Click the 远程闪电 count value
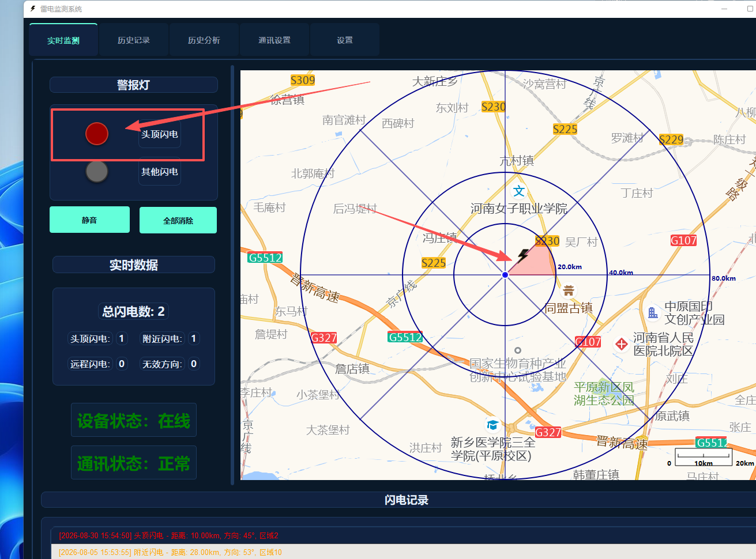The image size is (756, 559). tap(121, 364)
